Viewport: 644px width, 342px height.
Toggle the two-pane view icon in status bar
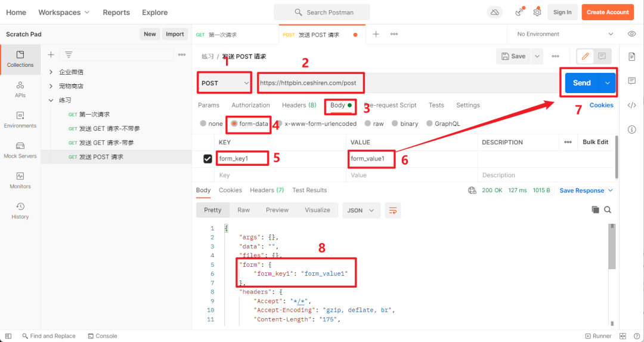[623, 336]
